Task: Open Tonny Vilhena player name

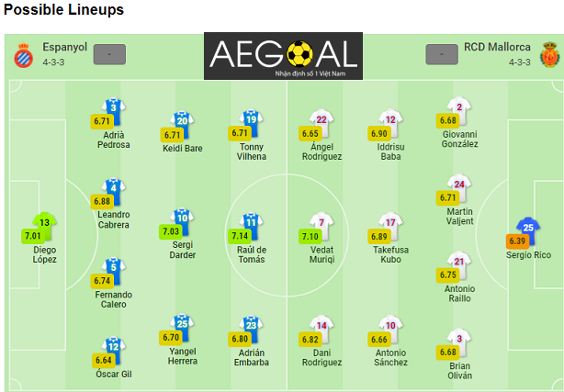Action: (252, 151)
